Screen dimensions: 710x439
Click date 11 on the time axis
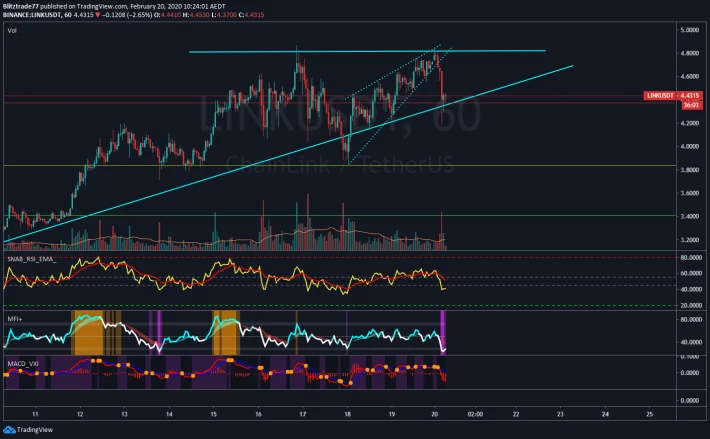[35, 414]
